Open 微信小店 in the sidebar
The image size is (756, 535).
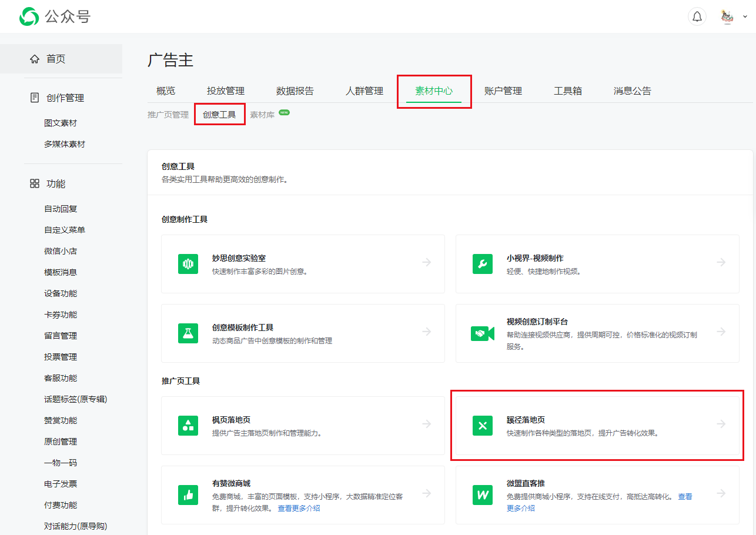61,251
